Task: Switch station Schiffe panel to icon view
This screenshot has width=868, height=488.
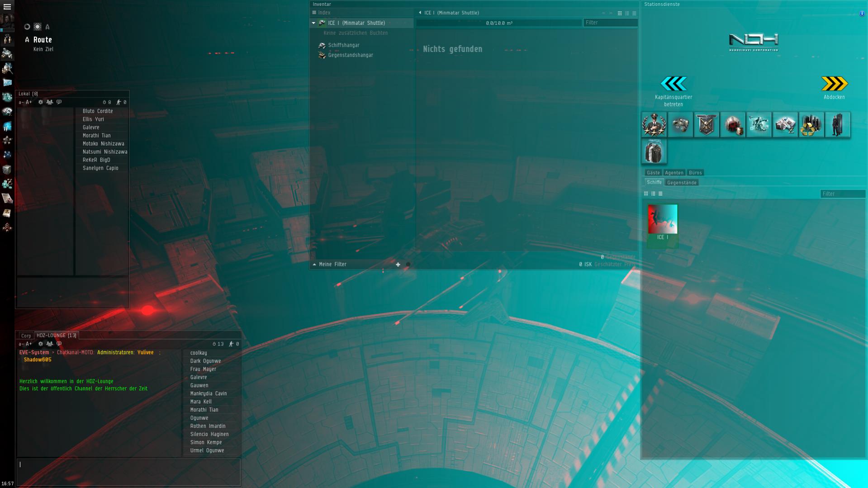Action: click(646, 194)
